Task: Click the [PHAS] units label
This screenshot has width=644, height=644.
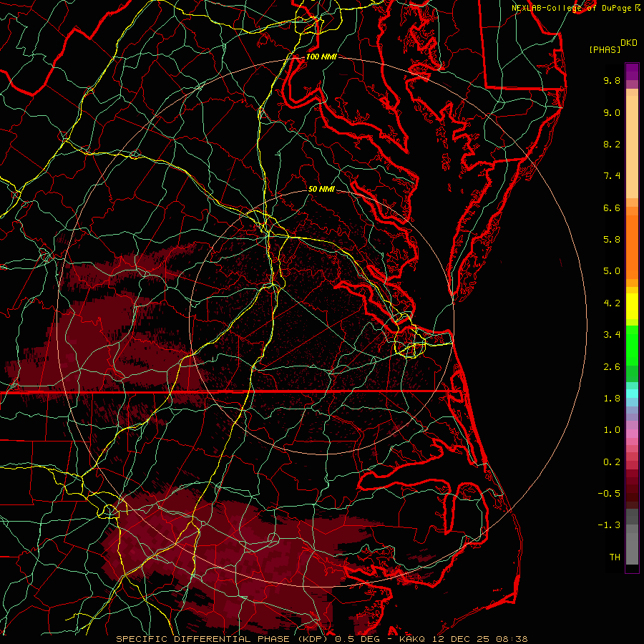Action: click(605, 49)
